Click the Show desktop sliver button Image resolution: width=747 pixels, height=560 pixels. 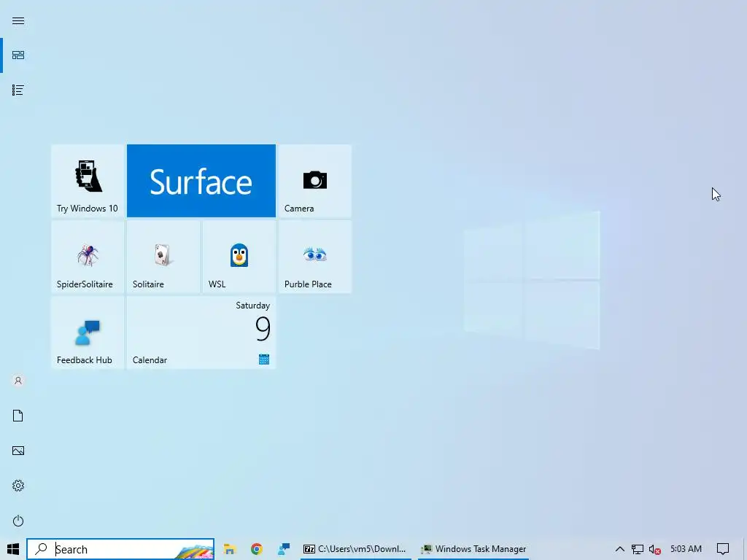tap(745, 549)
